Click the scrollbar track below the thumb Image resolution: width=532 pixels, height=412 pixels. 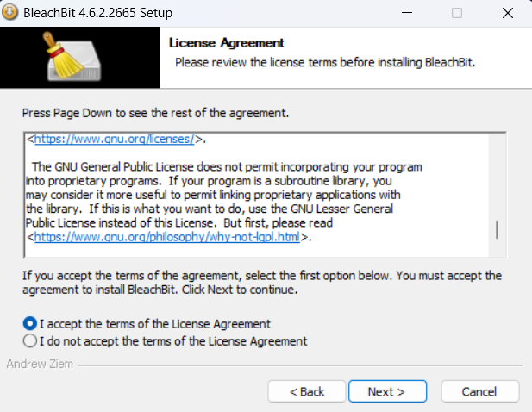tap(497, 248)
